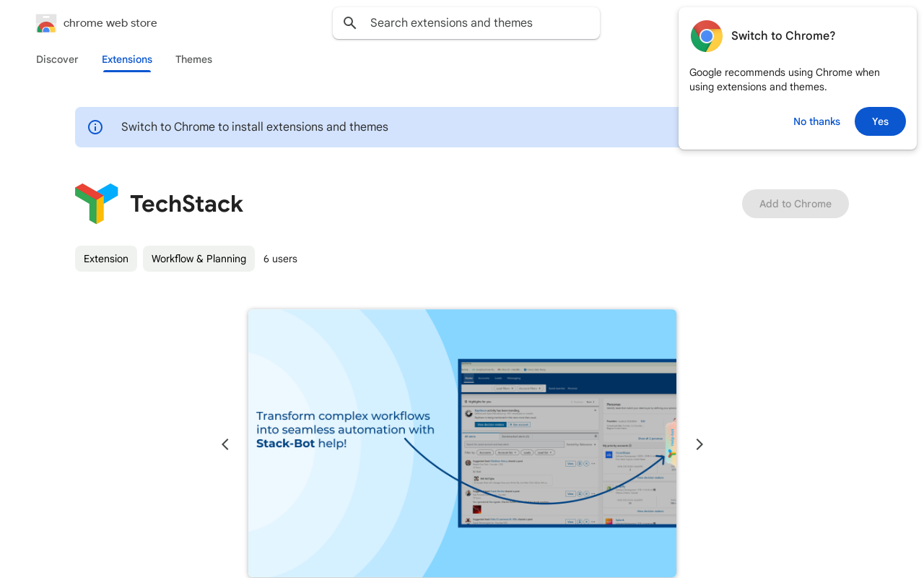Click the Chrome Web Store logo icon

pos(46,23)
